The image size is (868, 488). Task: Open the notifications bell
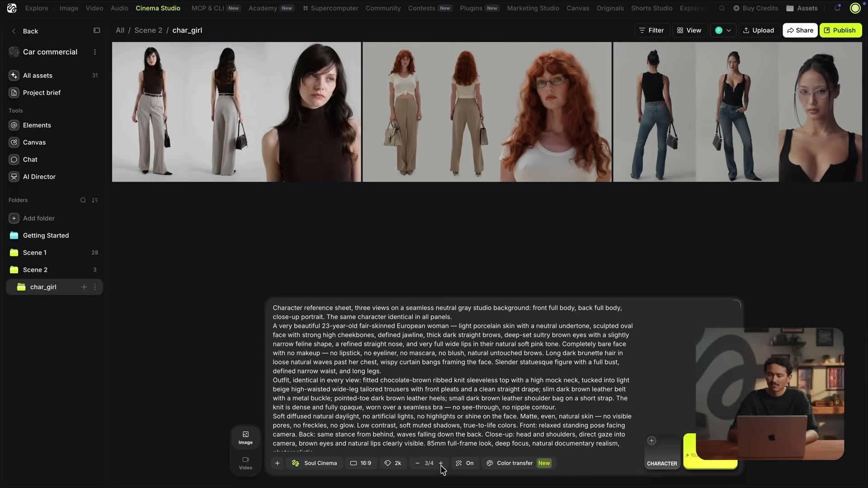[x=837, y=8]
